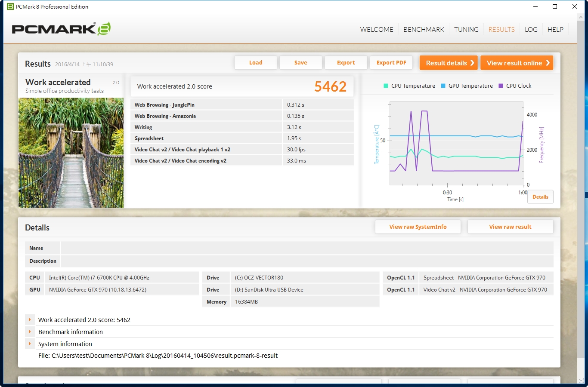588x387 pixels.
Task: Open chart Details button
Action: point(540,197)
